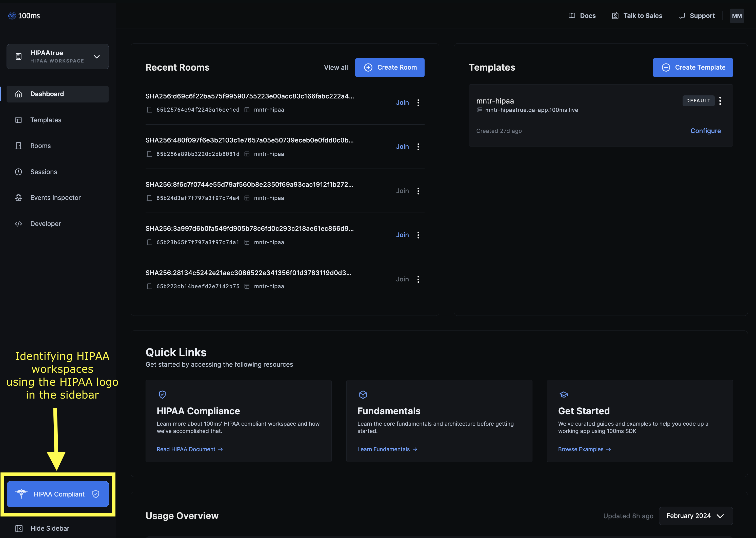Open kebab menu for mntr-hipaa template
Image resolution: width=756 pixels, height=538 pixels.
720,101
